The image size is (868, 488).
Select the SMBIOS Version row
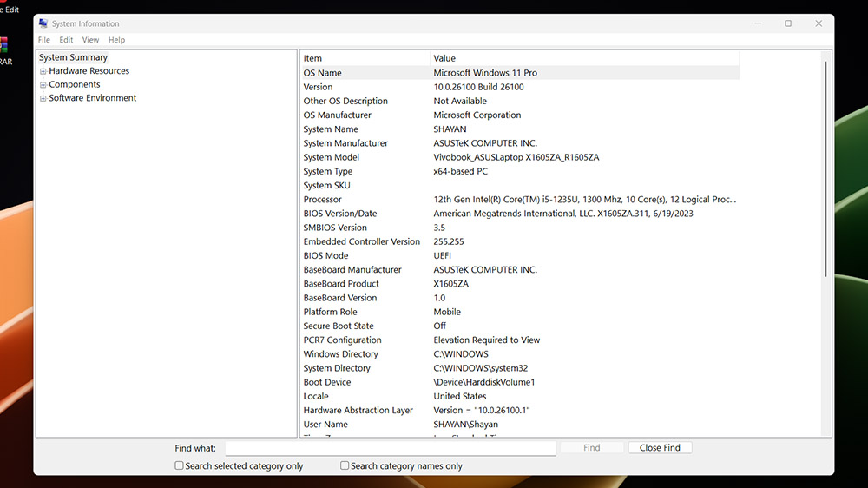tap(520, 228)
